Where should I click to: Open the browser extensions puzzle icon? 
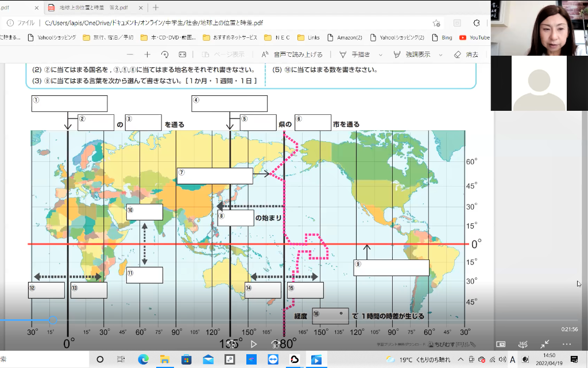(476, 23)
